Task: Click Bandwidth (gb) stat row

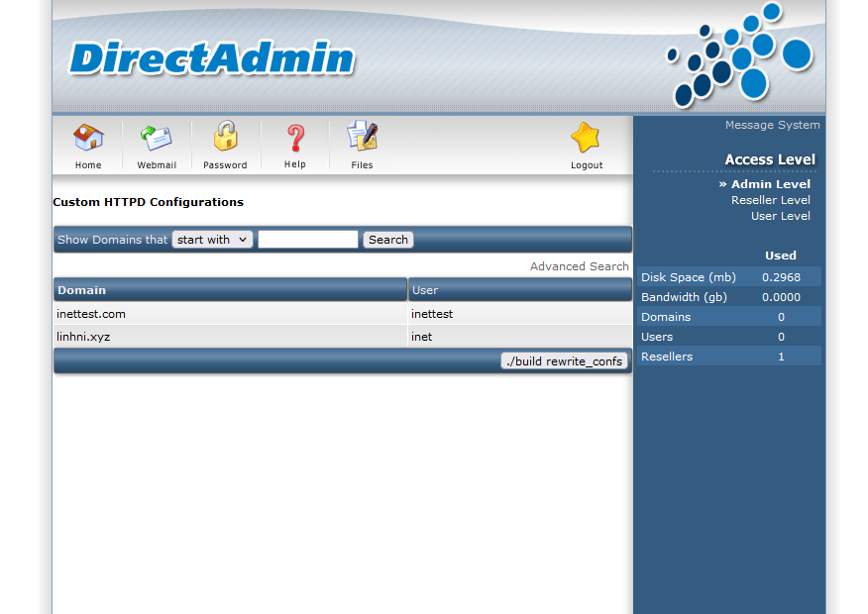Action: tap(729, 297)
